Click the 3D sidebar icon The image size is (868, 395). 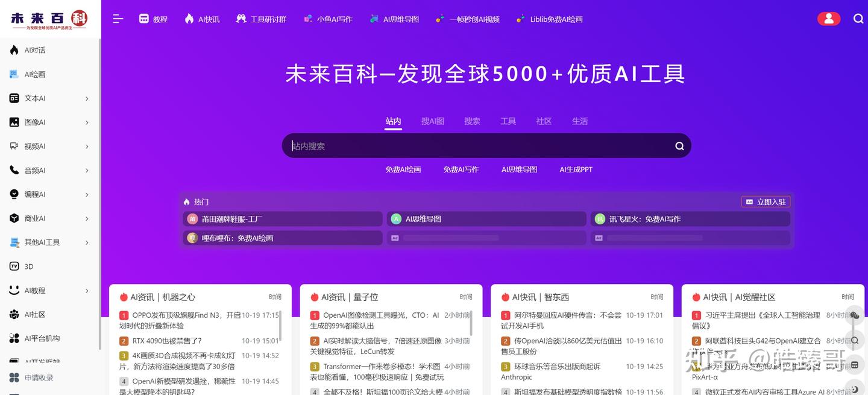(x=14, y=266)
